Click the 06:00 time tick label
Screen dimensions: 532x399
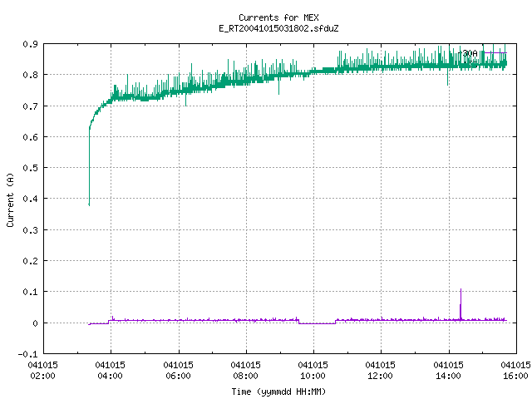tap(178, 376)
